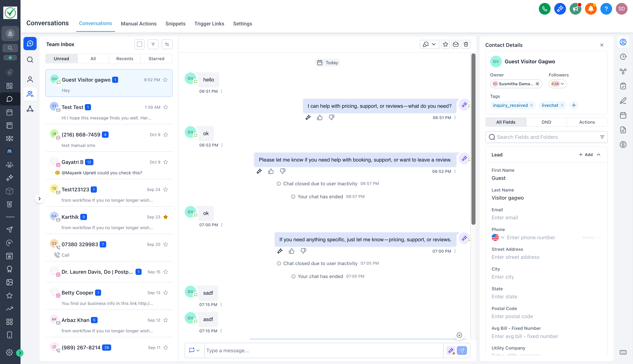Click the megaphone announcements icon
Screen dimensions: 633x364
pos(575,9)
